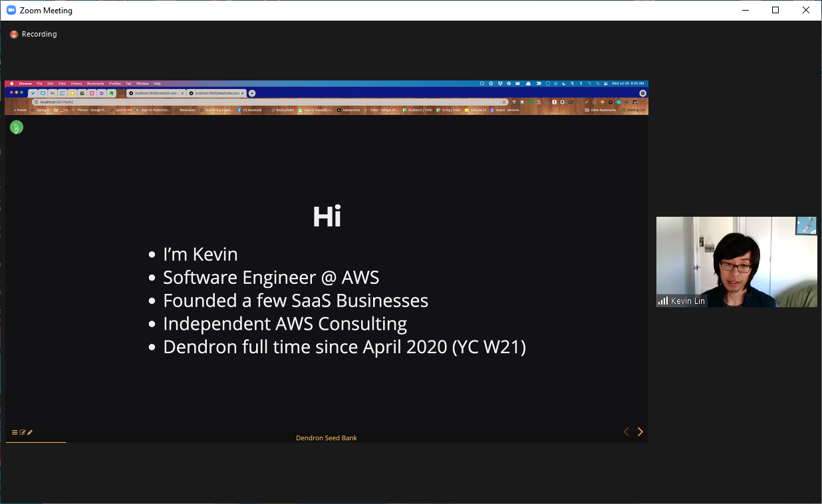822x504 pixels.
Task: Click the "Software Engineer @ AWS" bullet
Action: coord(271,277)
